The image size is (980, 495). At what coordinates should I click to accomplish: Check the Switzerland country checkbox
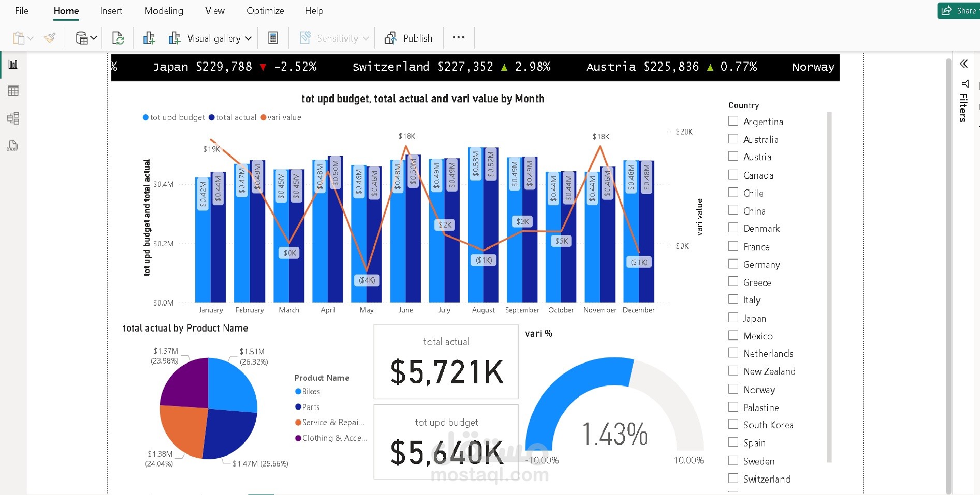tap(733, 478)
